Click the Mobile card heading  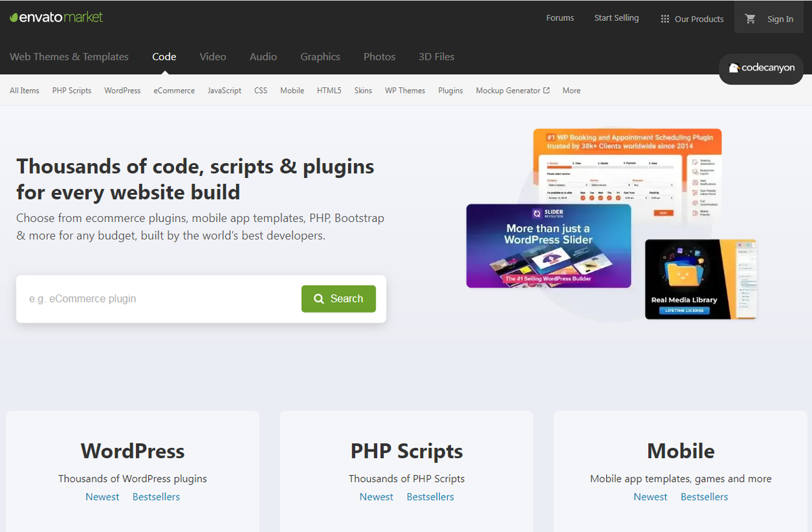681,451
